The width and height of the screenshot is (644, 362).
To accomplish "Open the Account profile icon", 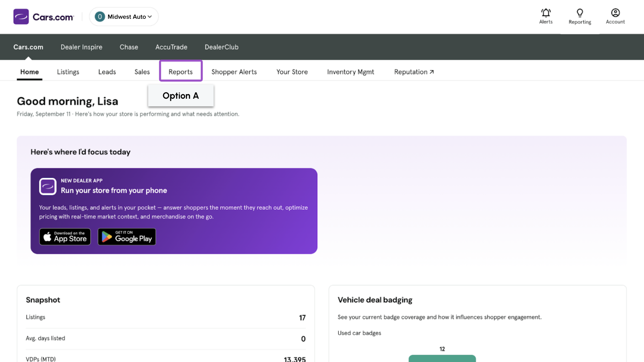I will [615, 13].
